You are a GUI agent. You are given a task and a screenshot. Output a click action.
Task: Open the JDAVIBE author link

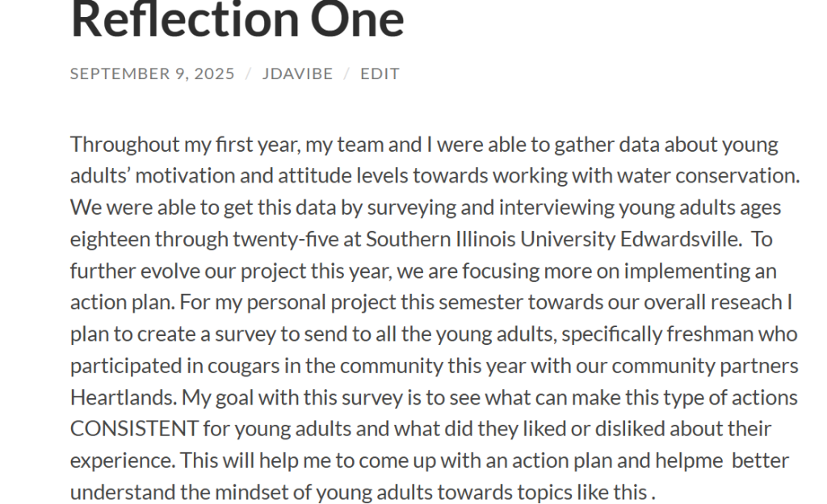[x=297, y=73]
